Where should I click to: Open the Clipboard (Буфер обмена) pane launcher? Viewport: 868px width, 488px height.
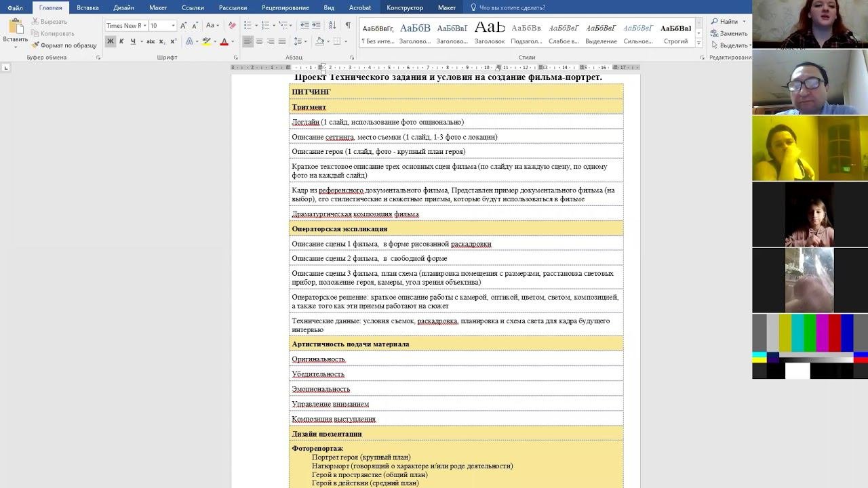pyautogui.click(x=98, y=58)
